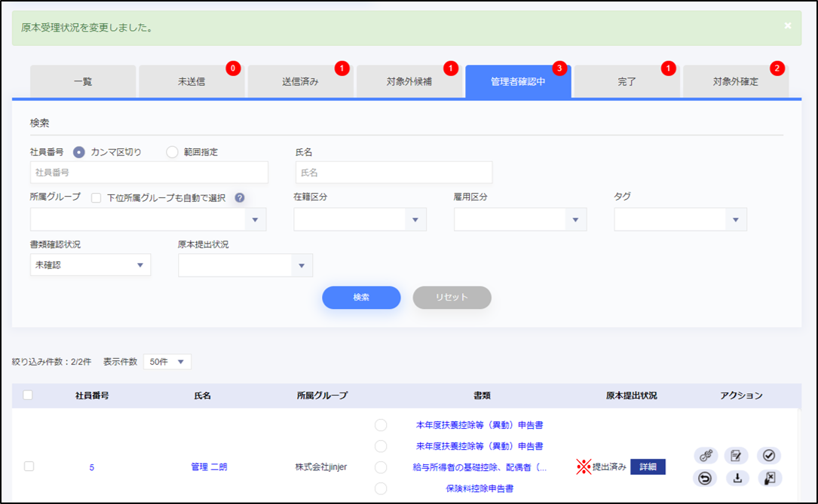Select the 範囲指定 radio button

[172, 152]
